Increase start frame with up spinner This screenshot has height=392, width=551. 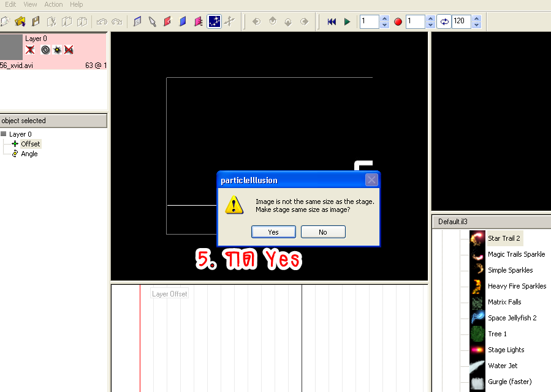431,18
